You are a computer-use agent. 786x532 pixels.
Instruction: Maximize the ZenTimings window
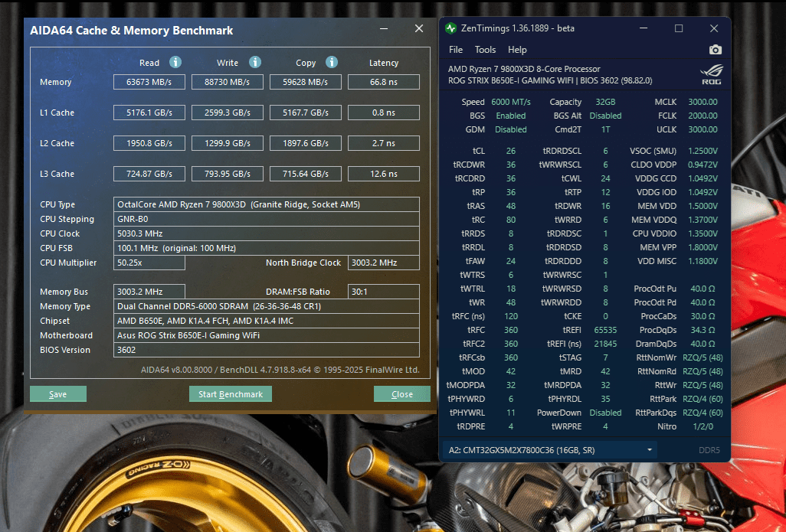(679, 28)
